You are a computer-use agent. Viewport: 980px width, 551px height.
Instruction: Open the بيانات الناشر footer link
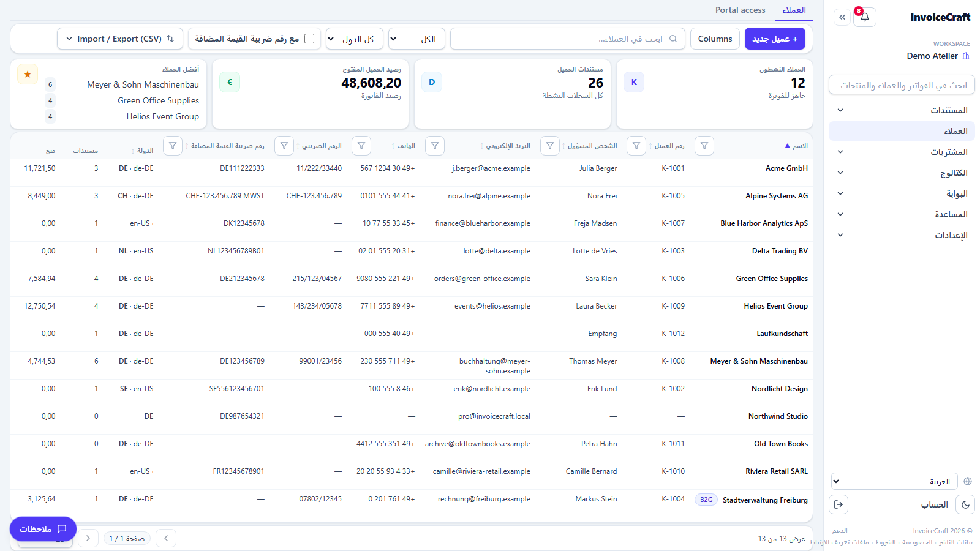pyautogui.click(x=956, y=542)
